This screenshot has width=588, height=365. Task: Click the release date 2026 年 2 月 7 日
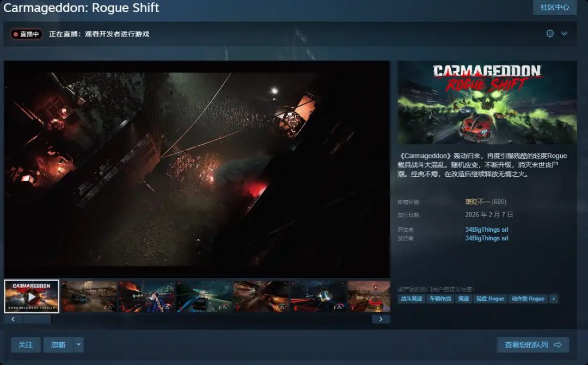(489, 215)
